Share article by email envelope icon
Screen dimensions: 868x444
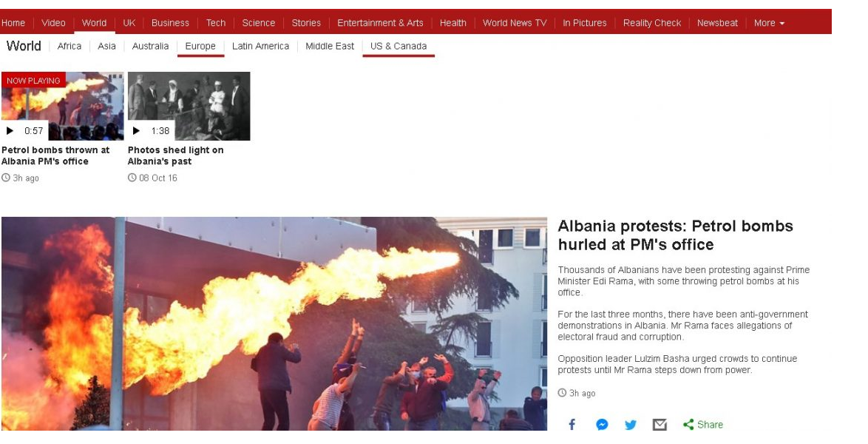[660, 425]
